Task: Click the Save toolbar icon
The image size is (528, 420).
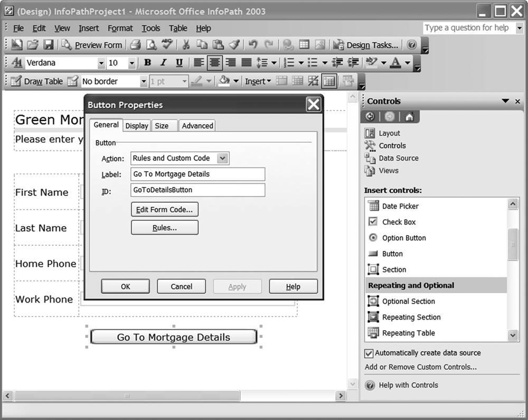Action: 49,45
